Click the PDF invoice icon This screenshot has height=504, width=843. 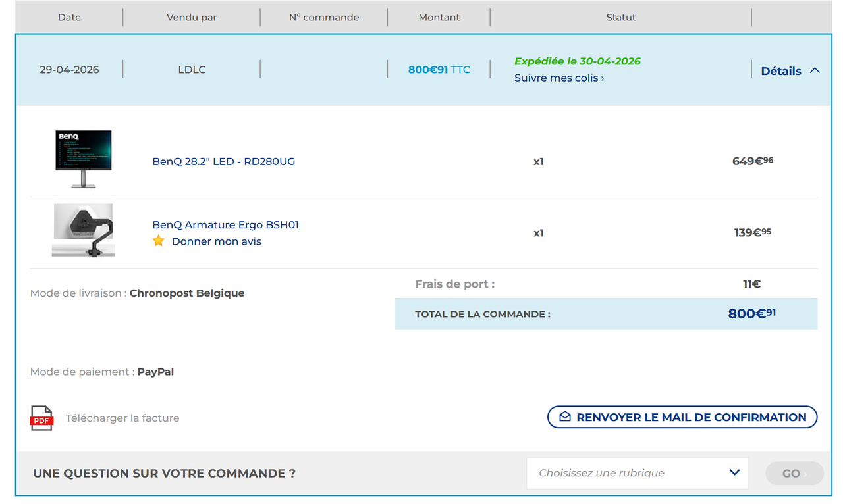[41, 418]
